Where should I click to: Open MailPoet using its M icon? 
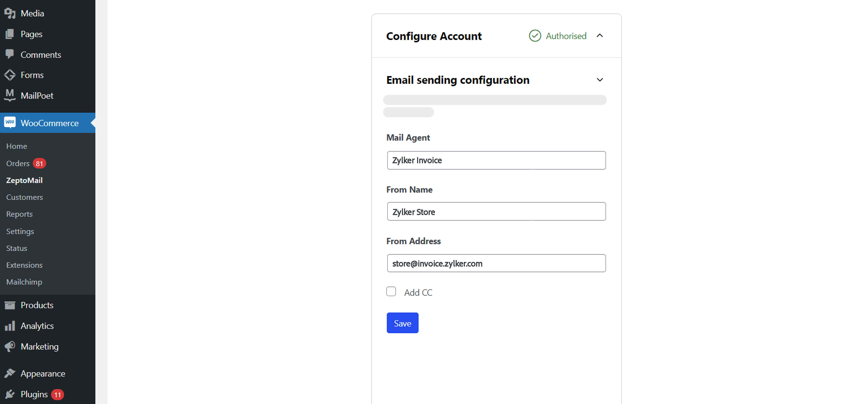[10, 95]
